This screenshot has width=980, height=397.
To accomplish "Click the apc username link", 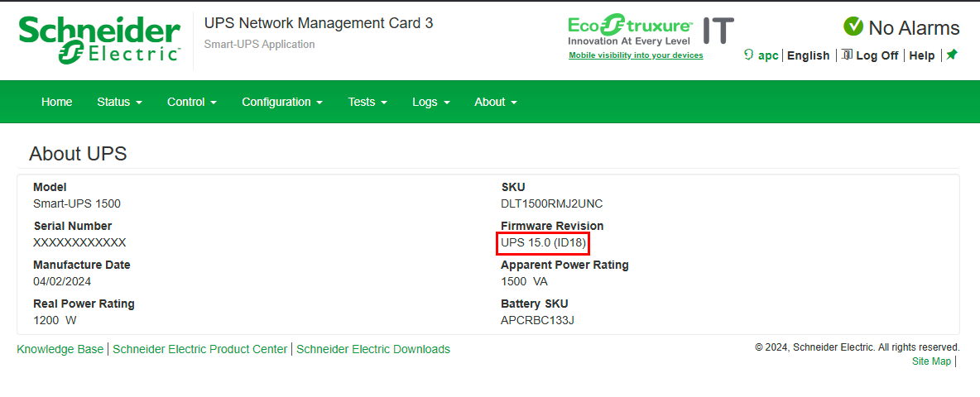I will [768, 55].
